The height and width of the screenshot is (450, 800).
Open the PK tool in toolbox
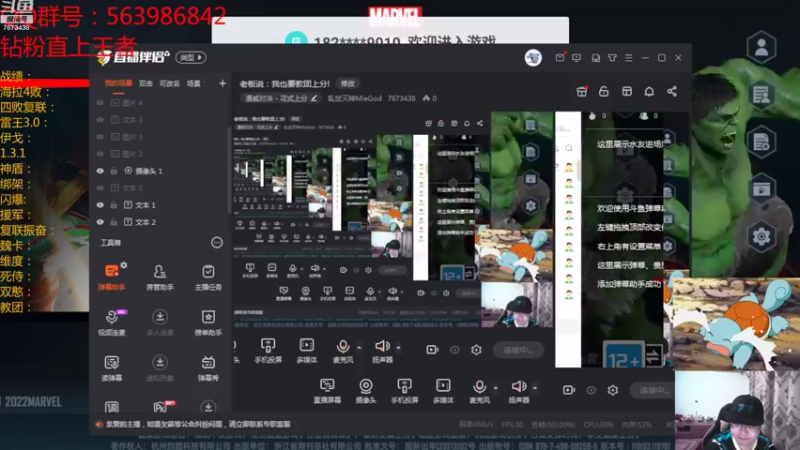[x=162, y=407]
